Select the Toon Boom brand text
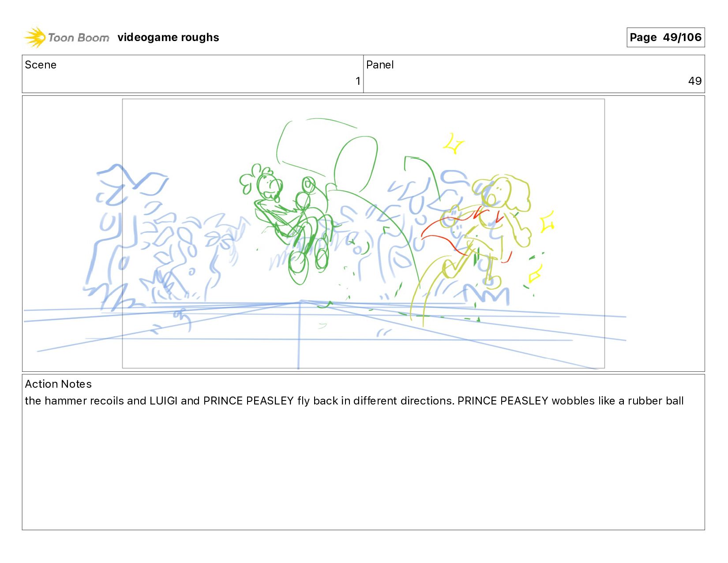728x563 pixels. (x=79, y=38)
